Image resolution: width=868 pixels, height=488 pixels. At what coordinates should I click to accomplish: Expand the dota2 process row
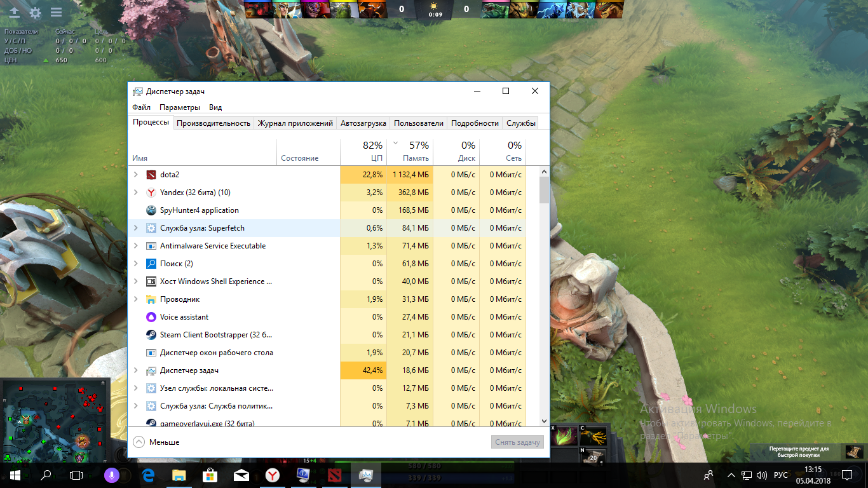point(135,175)
